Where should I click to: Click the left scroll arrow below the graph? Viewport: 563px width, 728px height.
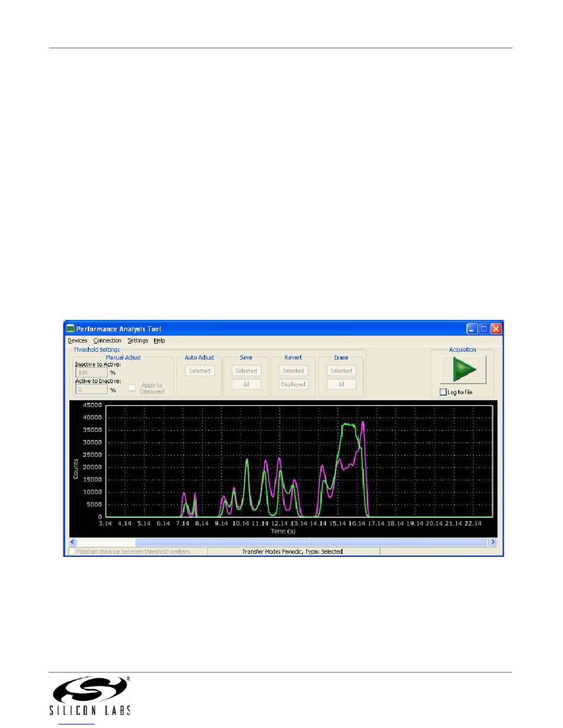[x=73, y=542]
